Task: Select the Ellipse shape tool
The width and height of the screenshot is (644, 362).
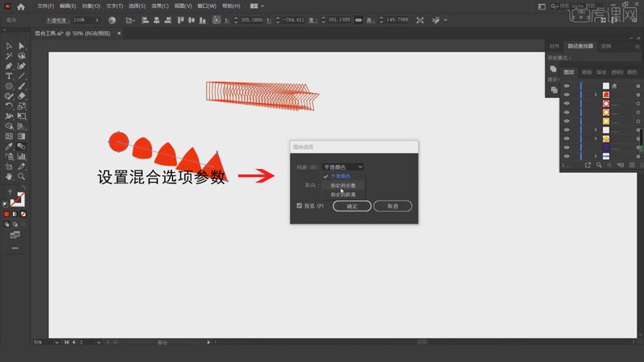Action: point(9,86)
